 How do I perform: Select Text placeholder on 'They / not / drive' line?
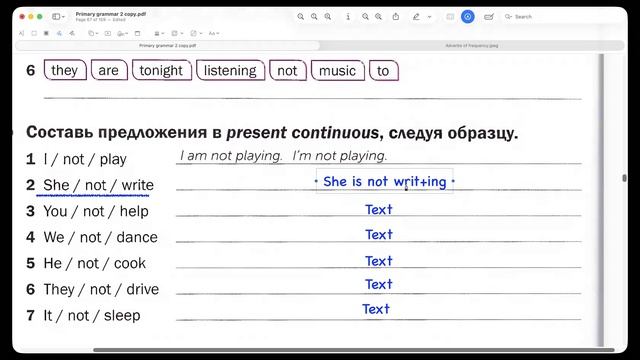point(379,284)
